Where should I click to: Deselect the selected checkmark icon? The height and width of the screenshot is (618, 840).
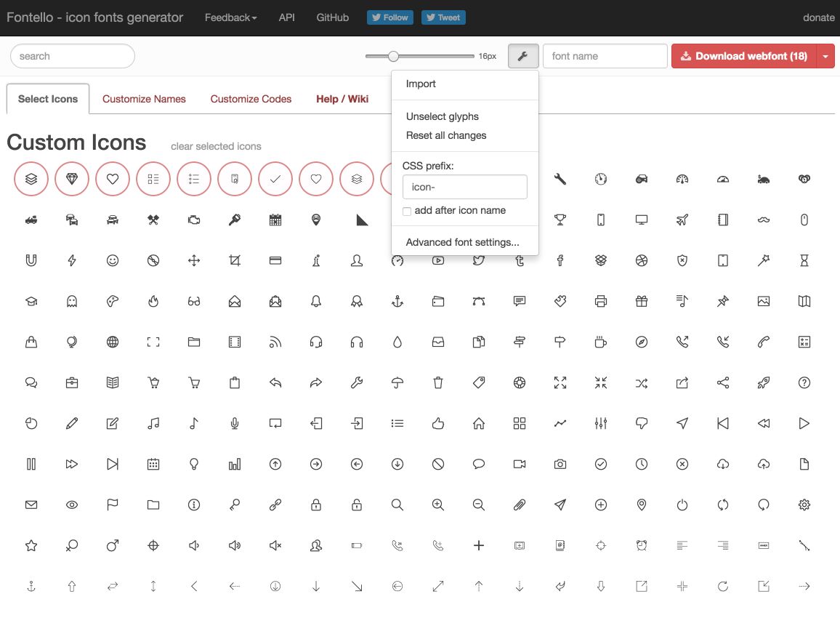tap(275, 179)
